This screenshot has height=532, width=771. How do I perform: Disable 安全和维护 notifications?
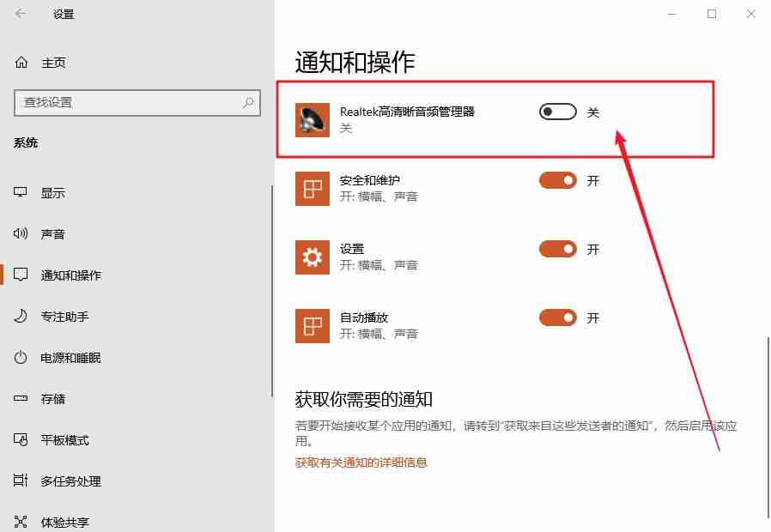coord(557,180)
